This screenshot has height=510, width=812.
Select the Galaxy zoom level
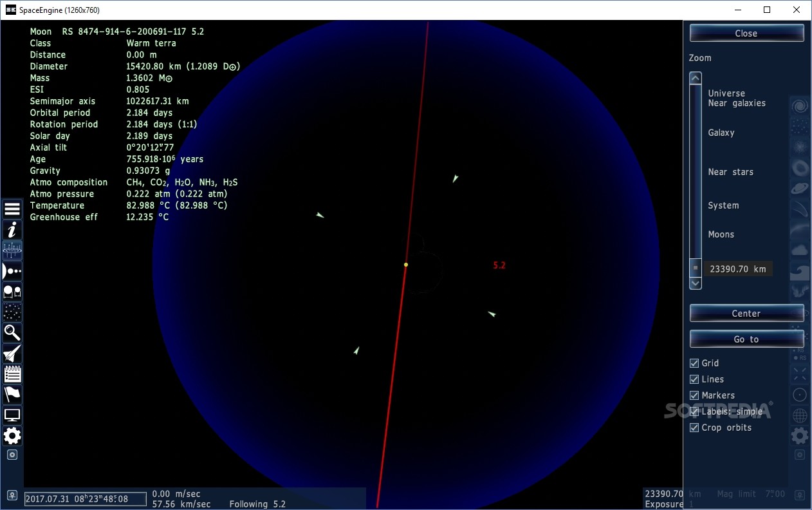coord(721,133)
